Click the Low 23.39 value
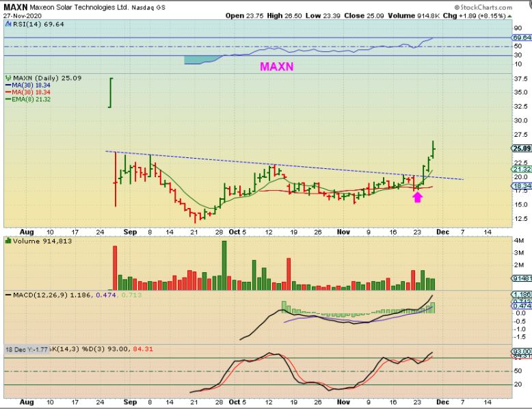Screen dimensions: 532x409 coord(323,16)
